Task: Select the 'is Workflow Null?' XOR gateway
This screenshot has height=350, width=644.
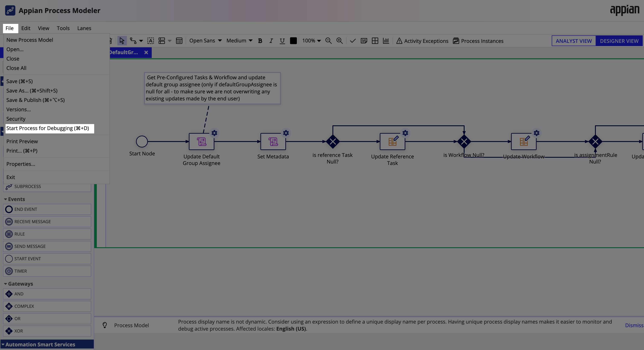Action: pos(464,142)
